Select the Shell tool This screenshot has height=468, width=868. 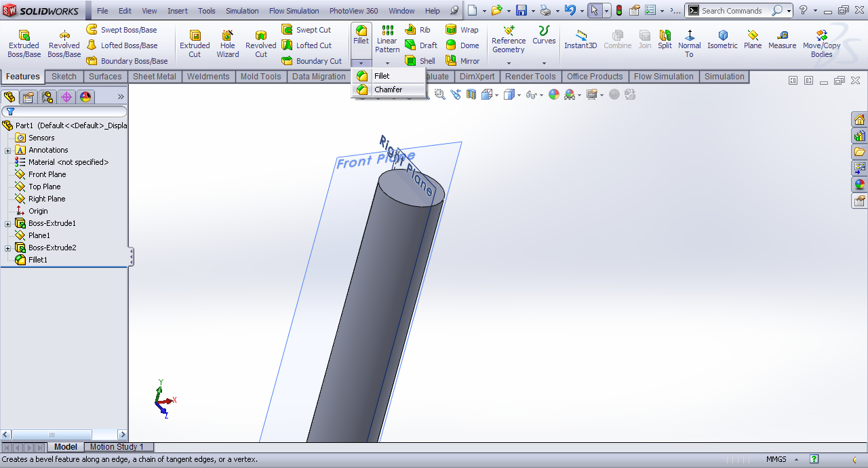(x=420, y=61)
